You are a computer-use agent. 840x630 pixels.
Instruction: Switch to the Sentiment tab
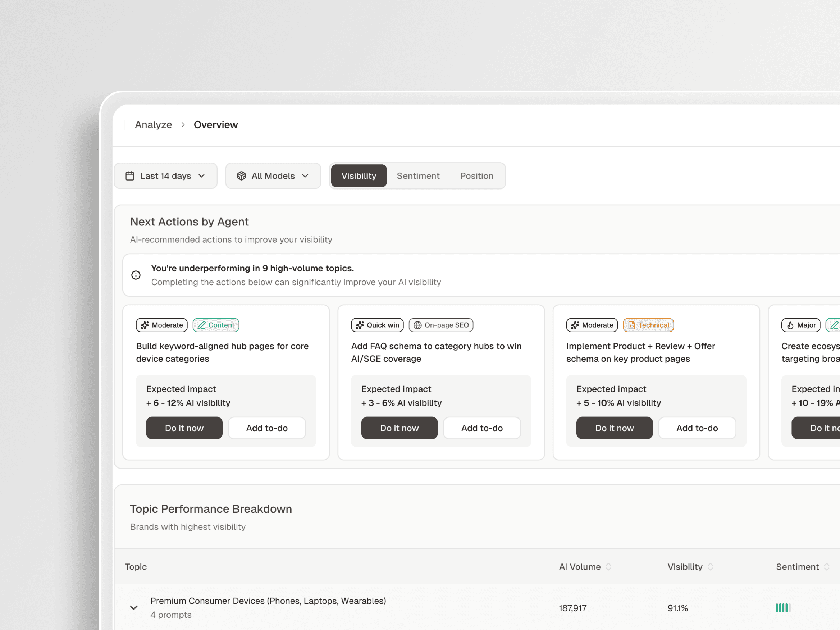418,176
